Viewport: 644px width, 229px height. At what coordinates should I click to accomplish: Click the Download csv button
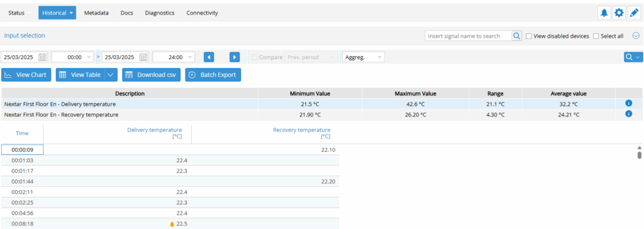pyautogui.click(x=151, y=75)
